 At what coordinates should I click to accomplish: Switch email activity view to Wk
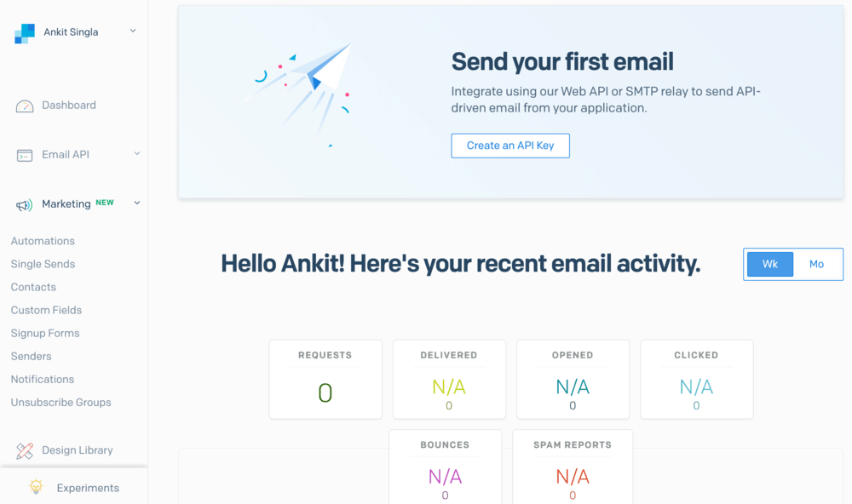(769, 264)
